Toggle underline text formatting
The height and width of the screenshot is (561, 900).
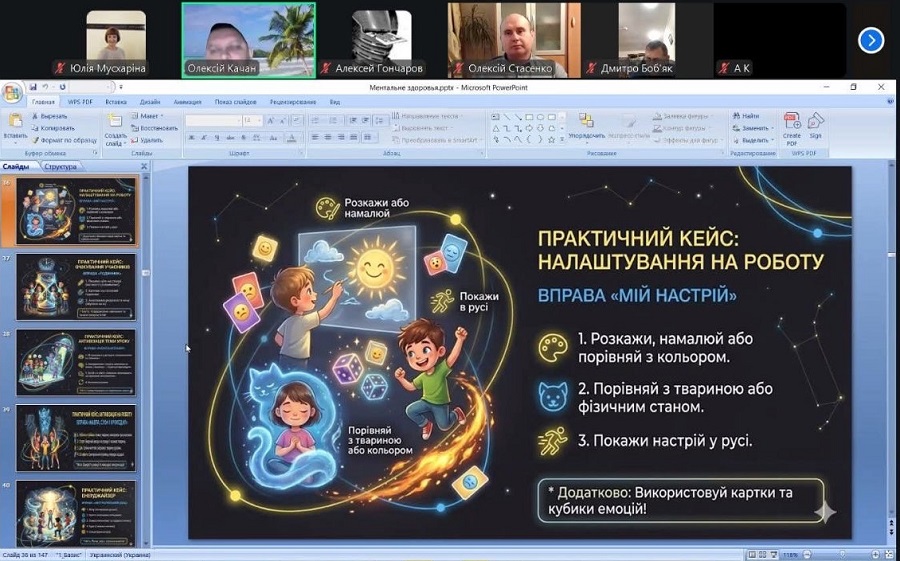216,137
